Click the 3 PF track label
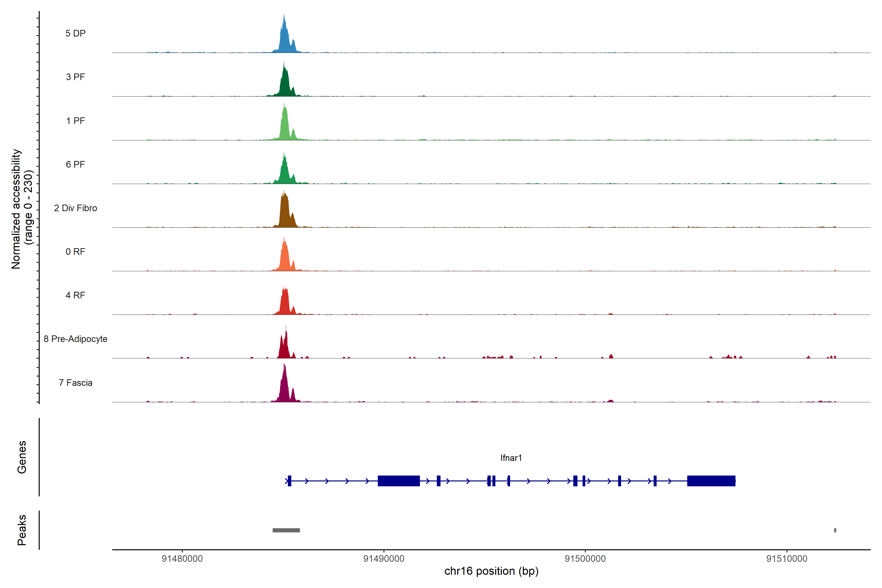Viewport: 882px width, 588px height. point(75,77)
